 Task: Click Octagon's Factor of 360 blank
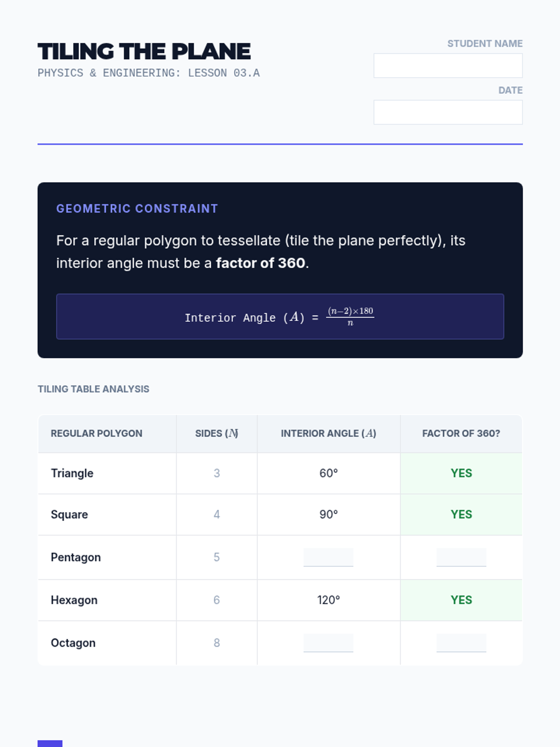[x=461, y=643]
